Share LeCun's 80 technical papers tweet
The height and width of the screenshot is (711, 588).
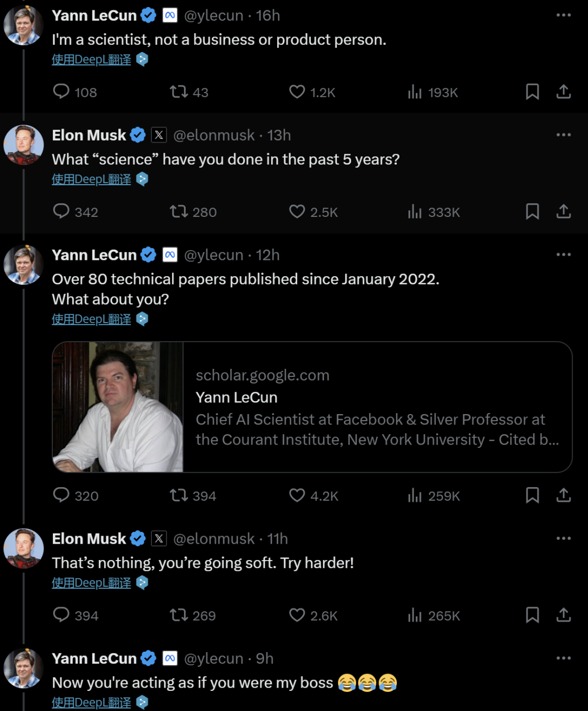click(x=563, y=495)
